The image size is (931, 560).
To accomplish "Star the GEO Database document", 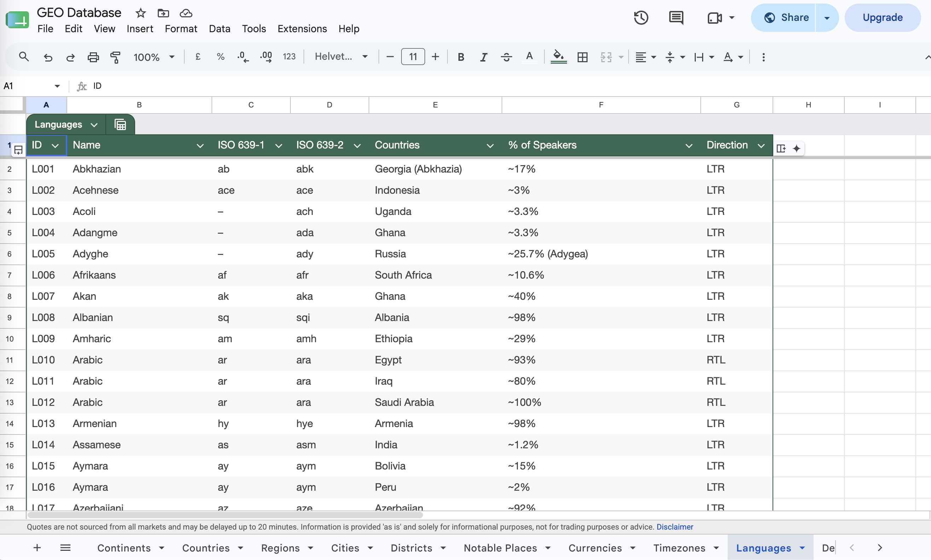I will [x=140, y=13].
